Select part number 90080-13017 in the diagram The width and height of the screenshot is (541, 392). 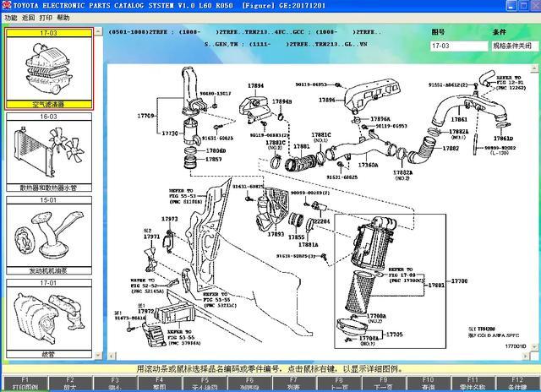[x=216, y=94]
